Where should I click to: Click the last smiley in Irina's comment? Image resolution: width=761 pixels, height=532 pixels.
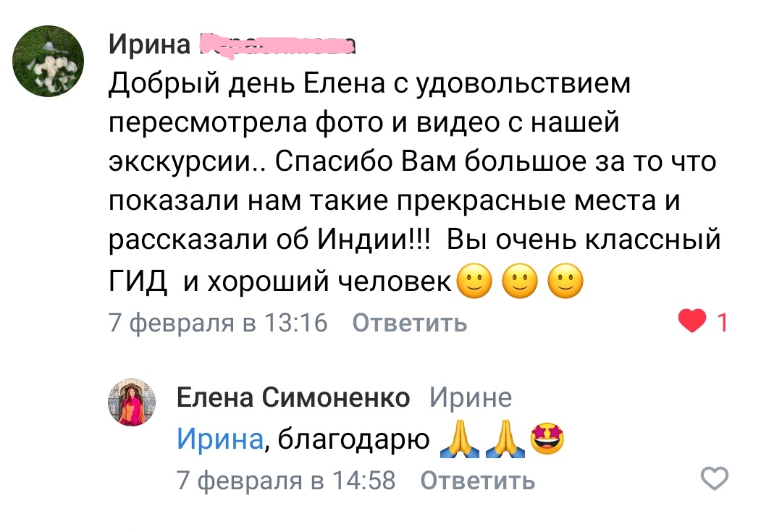coord(566,281)
